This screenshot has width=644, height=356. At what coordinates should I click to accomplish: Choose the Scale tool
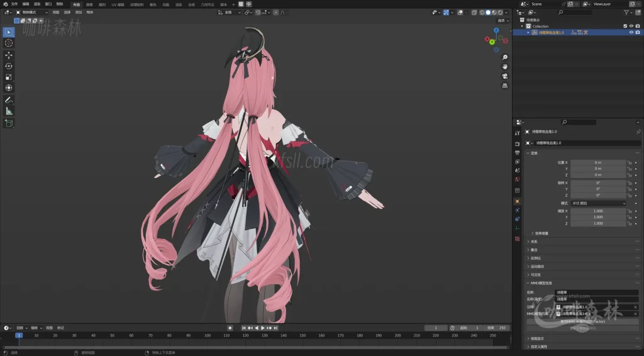9,77
